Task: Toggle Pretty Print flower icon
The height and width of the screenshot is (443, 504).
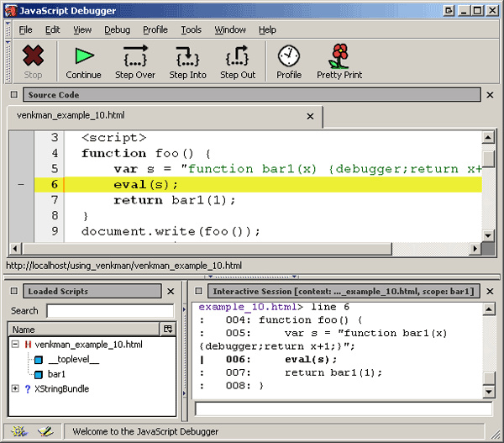Action: 339,56
